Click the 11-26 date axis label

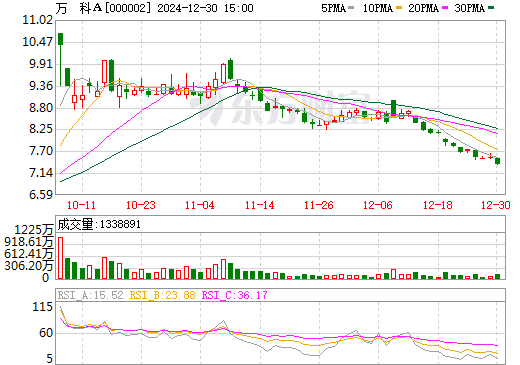tap(319, 205)
